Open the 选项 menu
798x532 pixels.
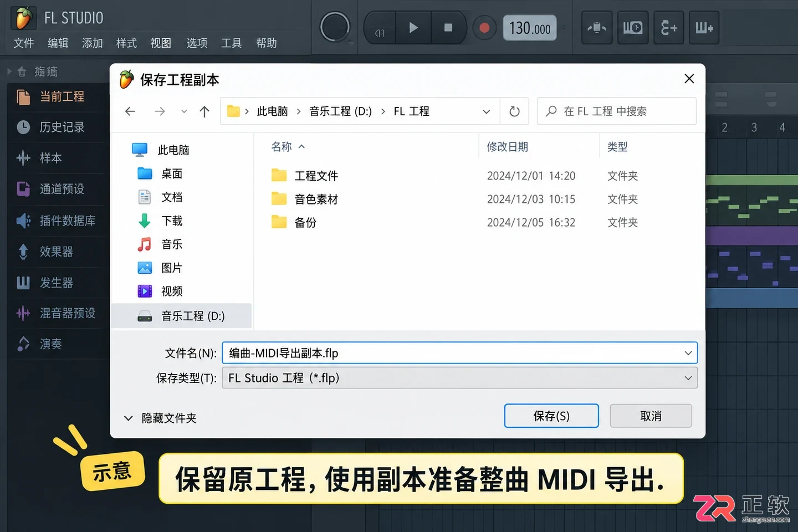[x=197, y=43]
